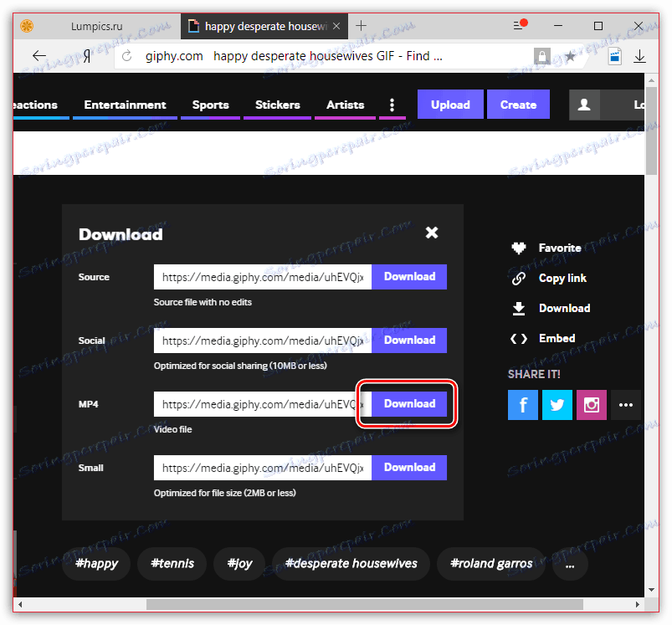Image resolution: width=672 pixels, height=625 pixels.
Task: Minimize the browser window
Action: [x=558, y=26]
